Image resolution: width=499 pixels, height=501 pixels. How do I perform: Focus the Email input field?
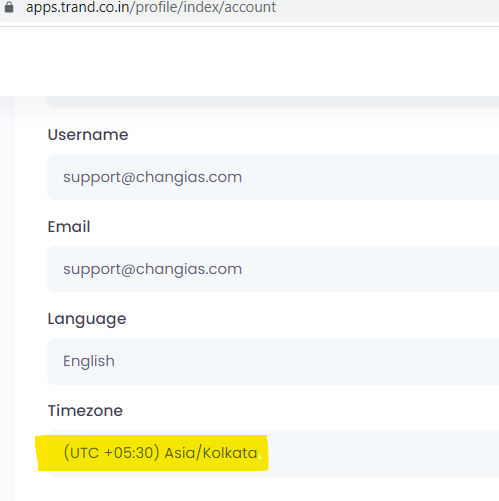pyautogui.click(x=273, y=269)
